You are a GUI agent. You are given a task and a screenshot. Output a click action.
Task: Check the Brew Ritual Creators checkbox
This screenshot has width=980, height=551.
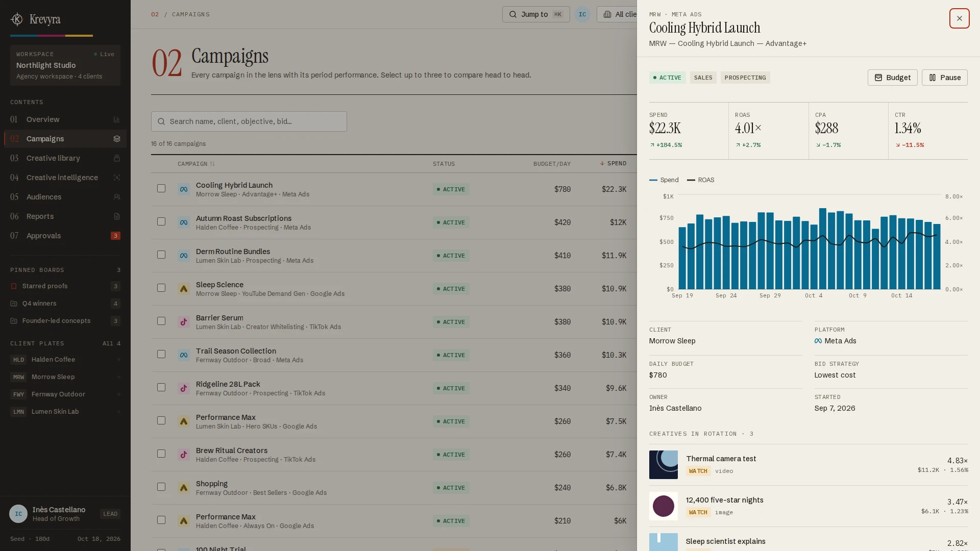pyautogui.click(x=161, y=454)
